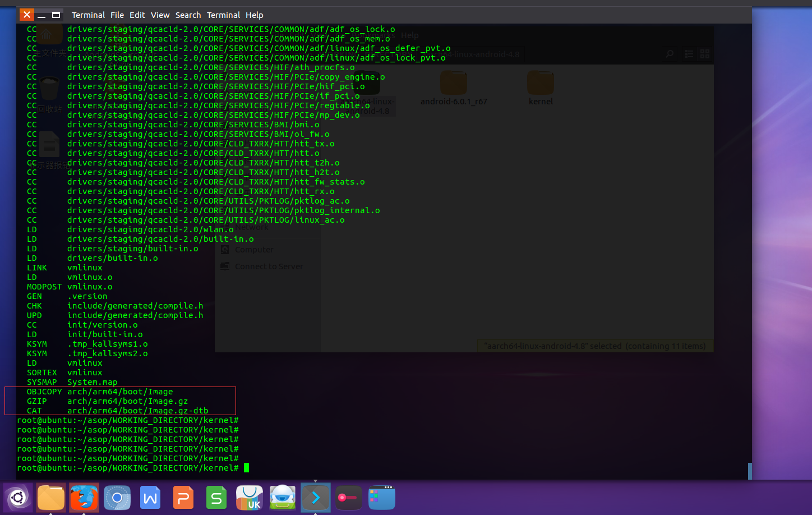Open the dark icon with a red dot in the dock
This screenshot has width=812, height=515.
point(349,498)
